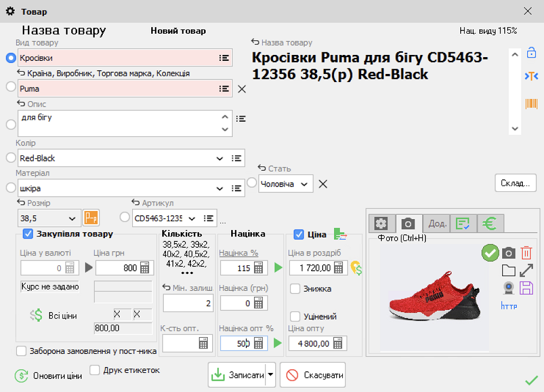
Task: Switch to the Дод. tab
Action: 437,223
